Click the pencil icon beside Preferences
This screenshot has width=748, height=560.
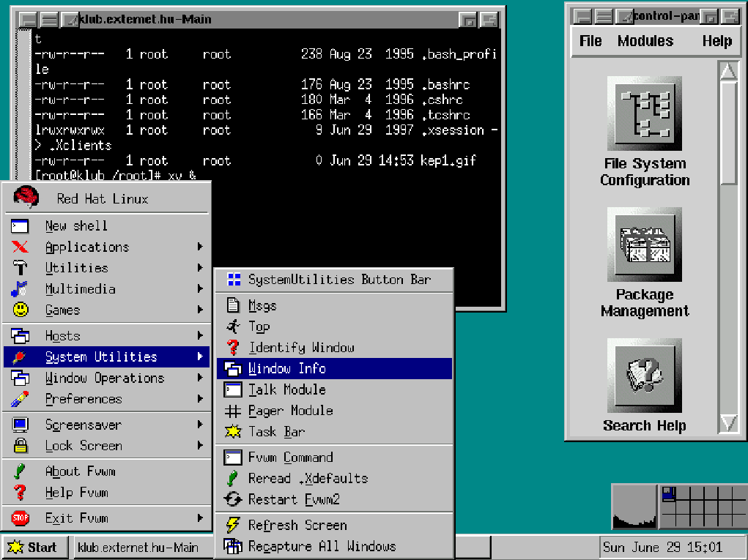click(20, 399)
